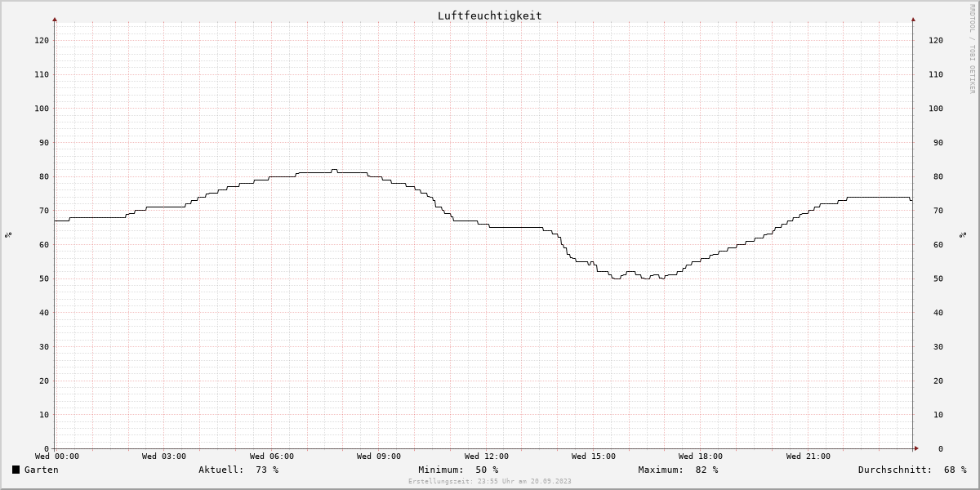Click the Erstellungszeit timestamp line
The image size is (980, 490).
tap(490, 481)
